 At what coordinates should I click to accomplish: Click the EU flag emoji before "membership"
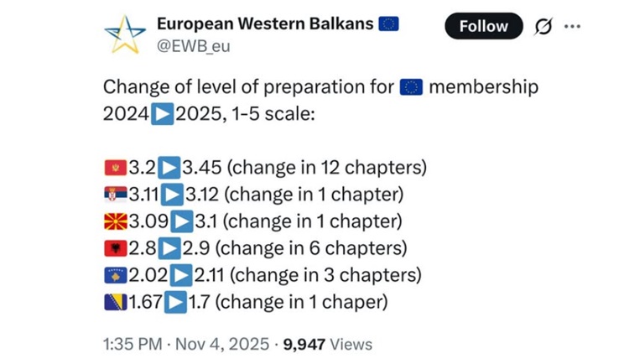410,87
